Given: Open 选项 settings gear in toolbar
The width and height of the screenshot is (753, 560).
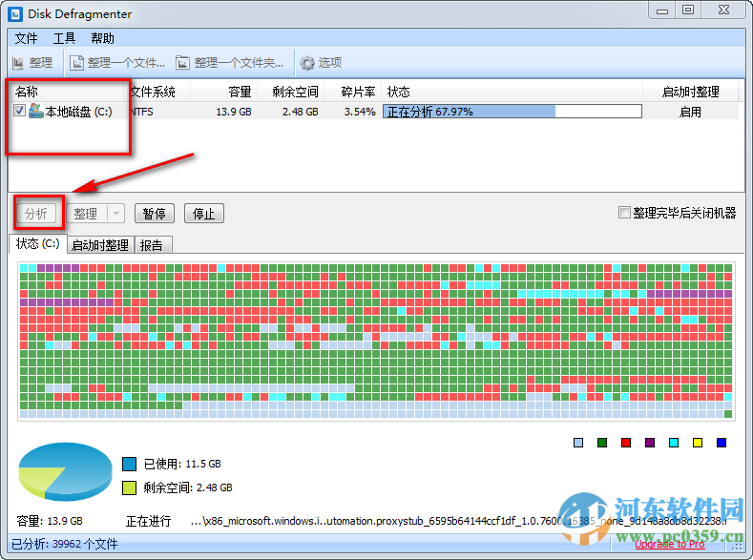Looking at the screenshot, I should point(307,62).
